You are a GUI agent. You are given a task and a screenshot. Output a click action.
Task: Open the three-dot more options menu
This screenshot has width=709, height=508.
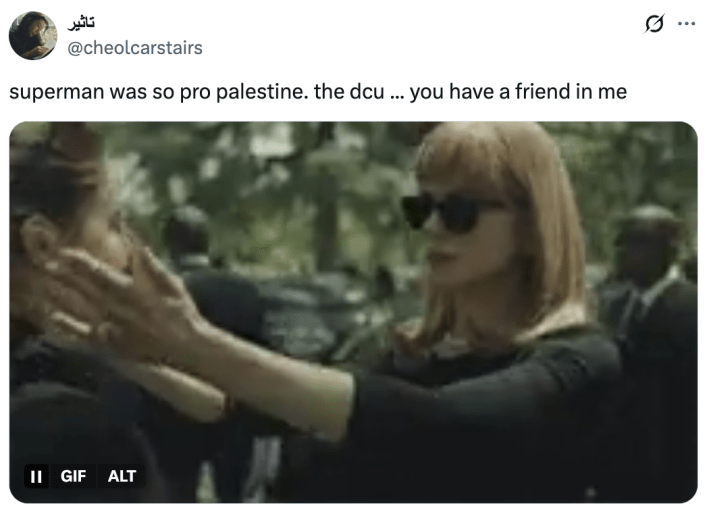[686, 24]
